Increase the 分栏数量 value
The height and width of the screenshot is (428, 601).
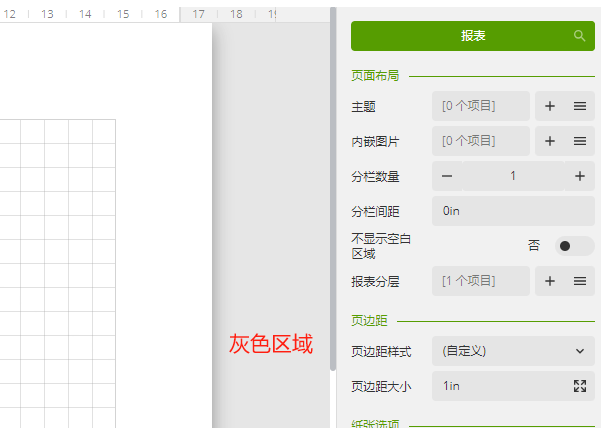[x=580, y=176]
